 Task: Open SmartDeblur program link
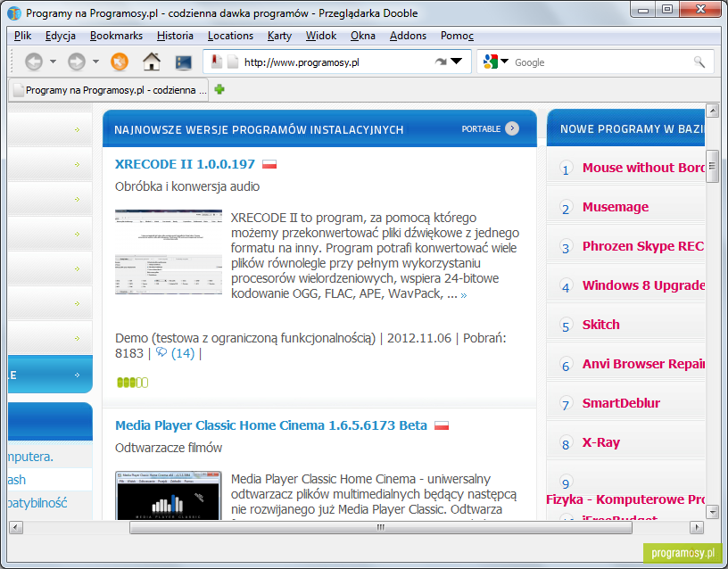[621, 403]
